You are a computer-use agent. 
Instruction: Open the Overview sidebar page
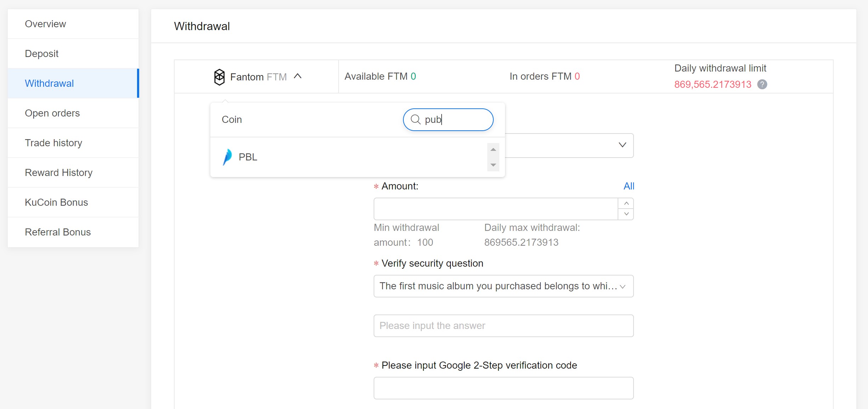pos(45,24)
